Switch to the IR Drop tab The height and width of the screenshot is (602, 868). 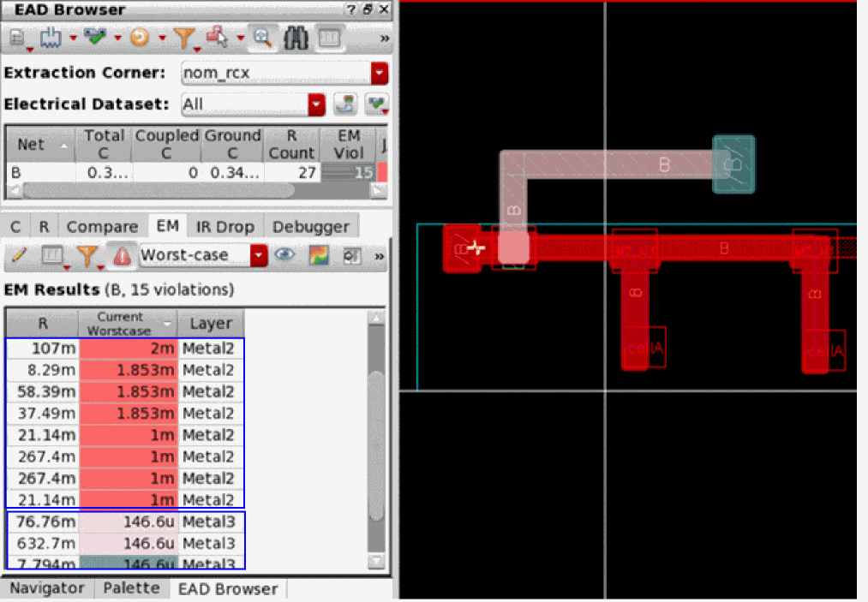(225, 227)
